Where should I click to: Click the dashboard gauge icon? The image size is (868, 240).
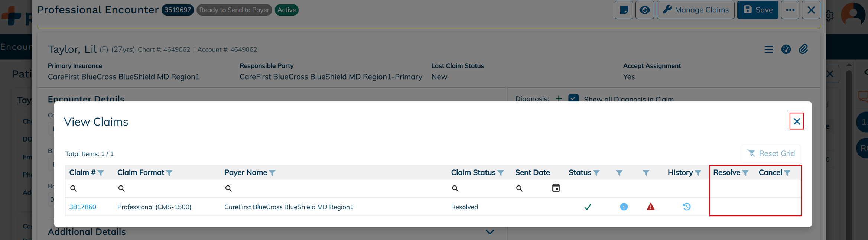pyautogui.click(x=786, y=49)
